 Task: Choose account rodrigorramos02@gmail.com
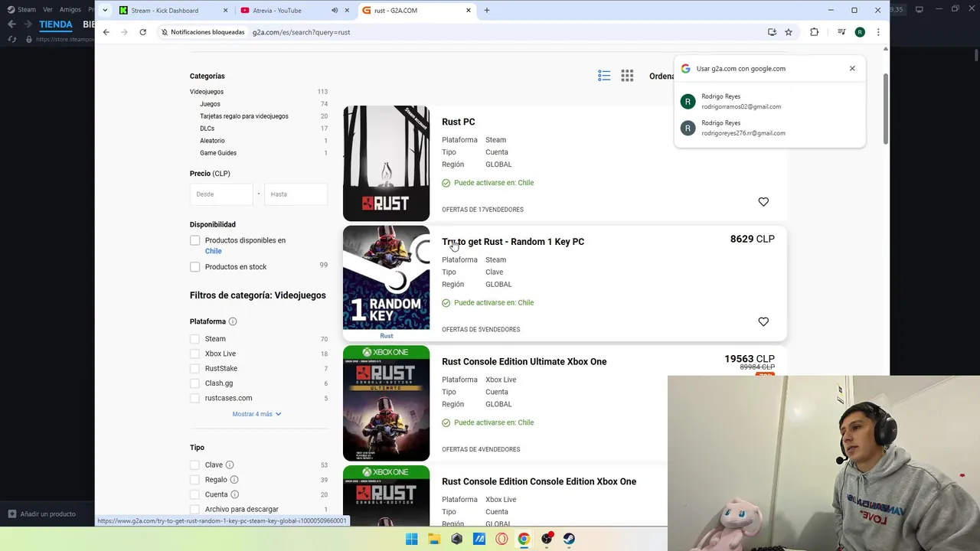pos(769,101)
